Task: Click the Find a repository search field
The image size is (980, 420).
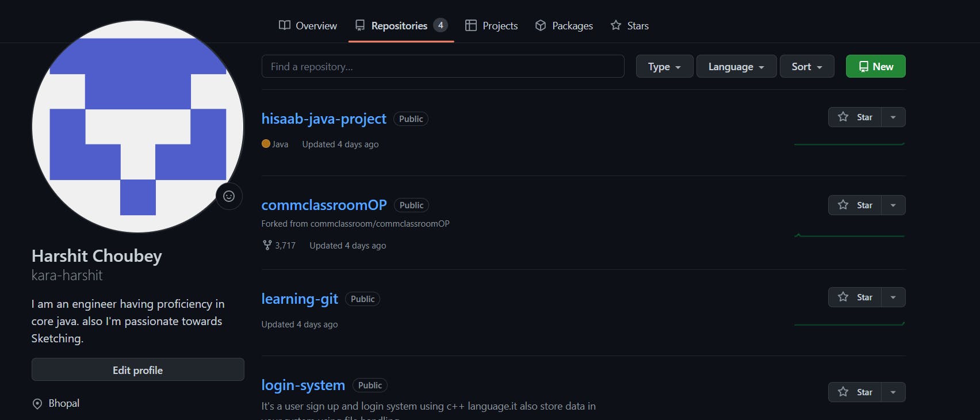Action: (443, 66)
